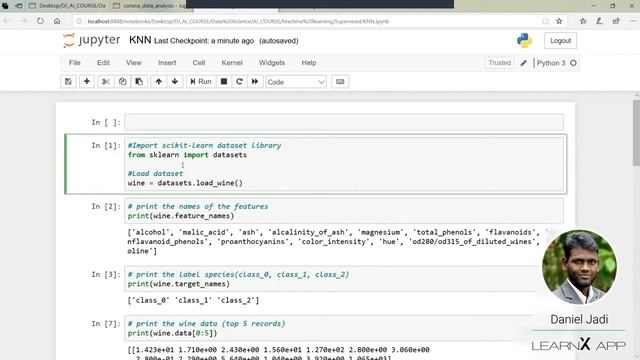Move selected cell down arrow
640x360 pixels.
[x=175, y=82]
